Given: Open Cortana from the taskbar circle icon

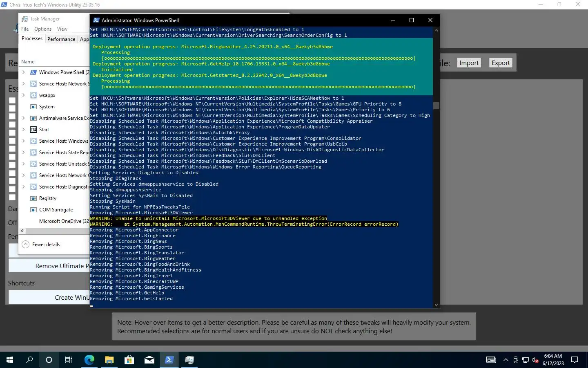Looking at the screenshot, I should pos(49,360).
